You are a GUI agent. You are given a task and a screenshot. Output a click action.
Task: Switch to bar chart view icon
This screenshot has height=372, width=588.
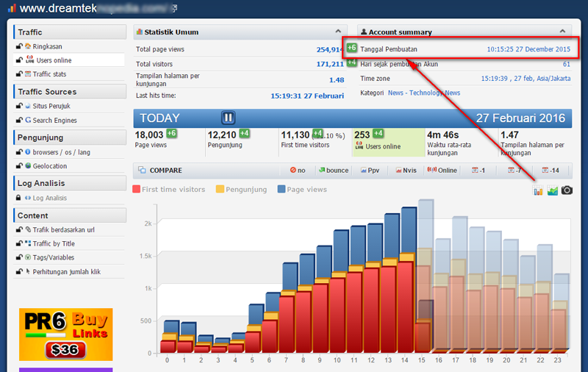click(x=538, y=190)
